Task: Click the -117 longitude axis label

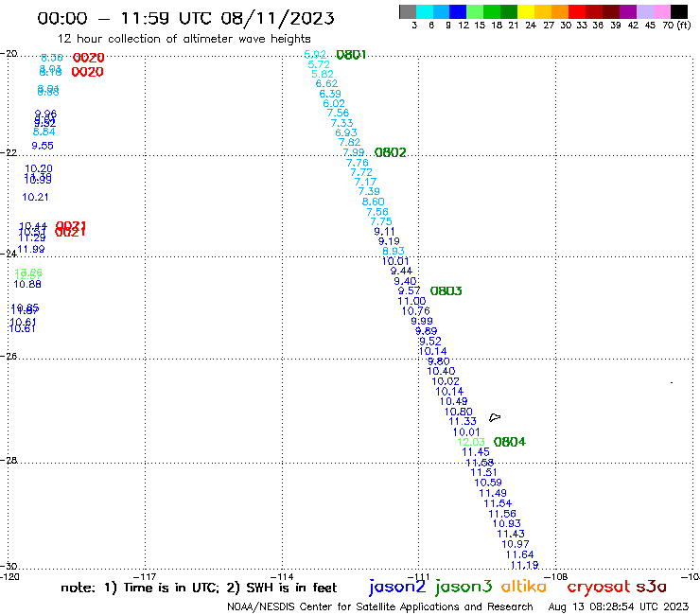Action: pos(145,577)
